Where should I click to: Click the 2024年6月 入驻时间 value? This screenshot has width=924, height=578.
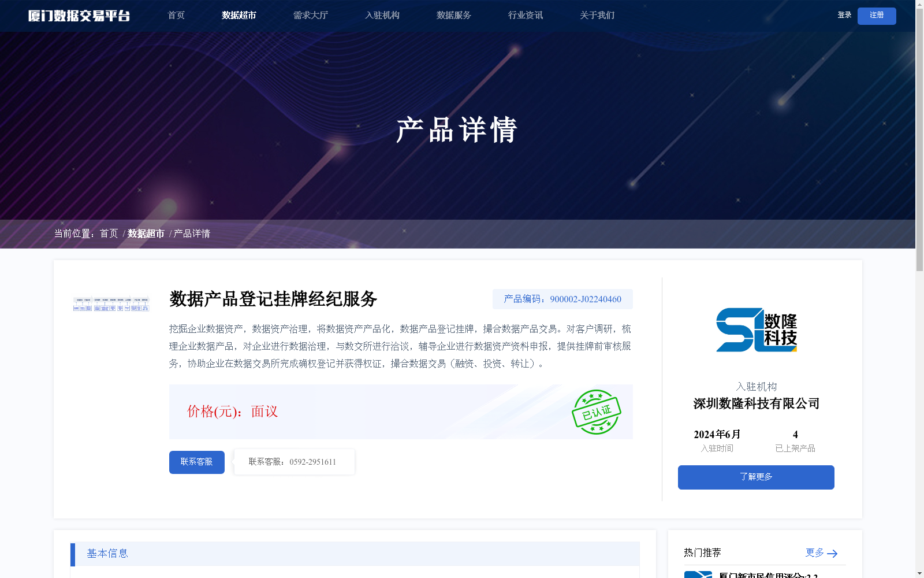(717, 435)
